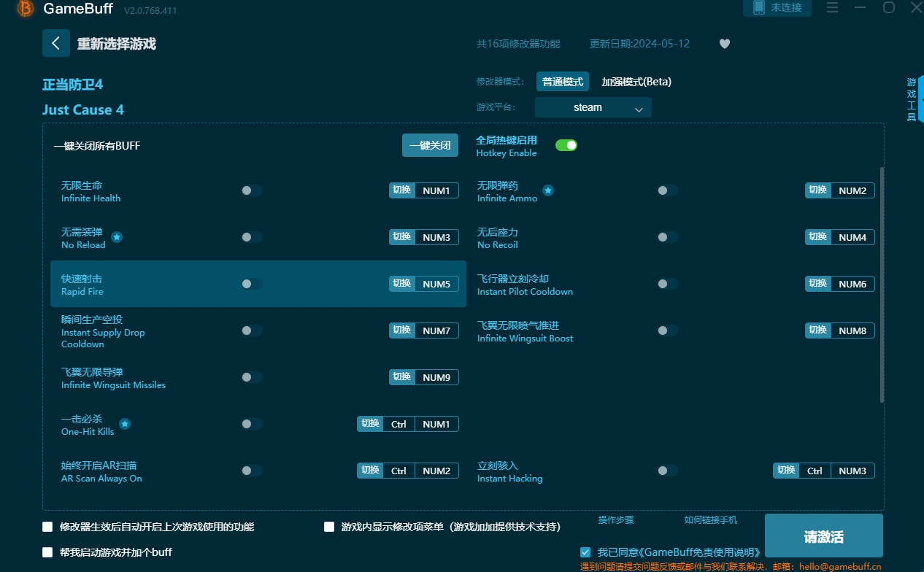Uncheck the GameBuff免责使用说明 agreement checkbox
Screen dimensions: 924x572
click(x=585, y=552)
